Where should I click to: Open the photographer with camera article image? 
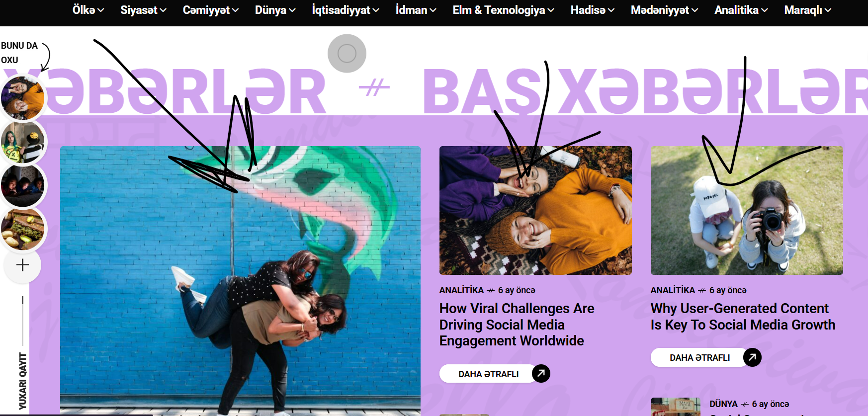(x=747, y=210)
